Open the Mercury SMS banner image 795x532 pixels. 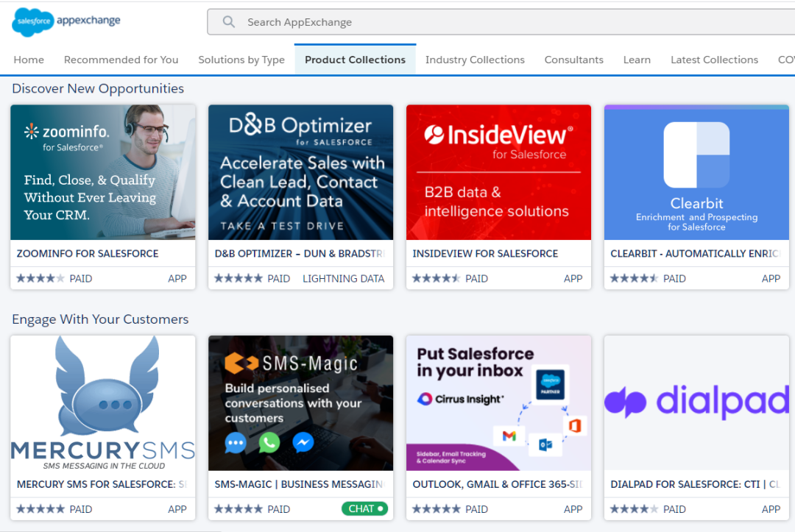(103, 402)
